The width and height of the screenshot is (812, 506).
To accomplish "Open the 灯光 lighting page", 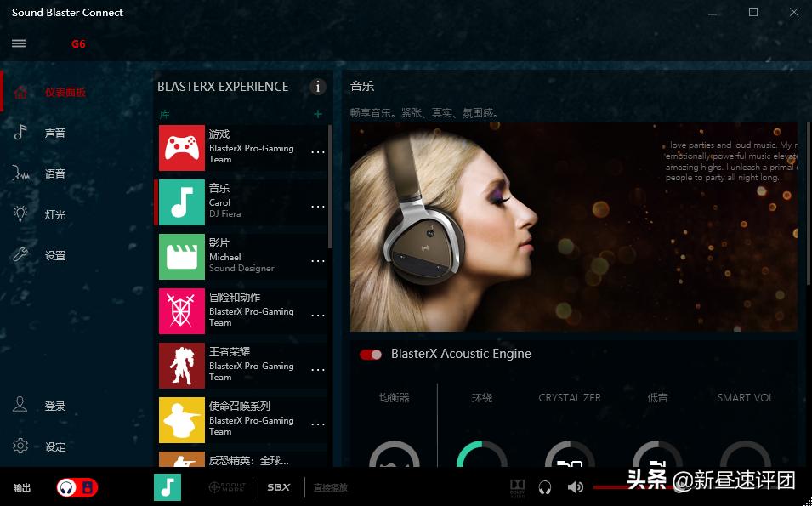I will [55, 214].
